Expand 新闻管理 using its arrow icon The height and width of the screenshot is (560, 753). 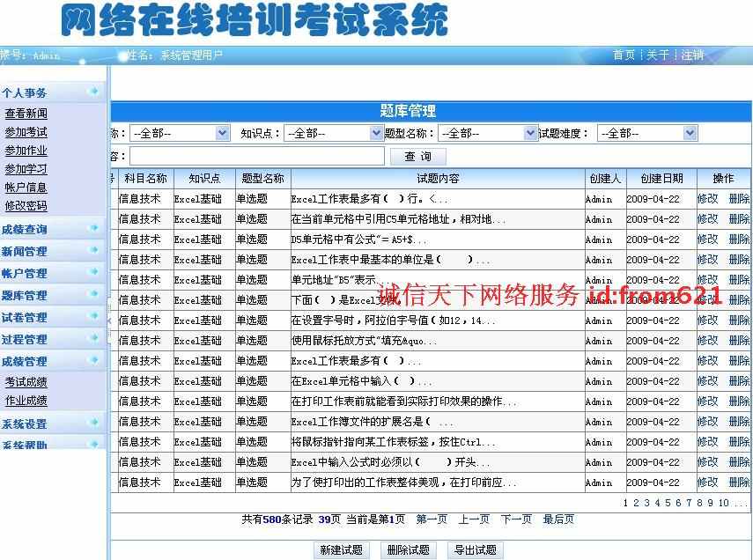(x=94, y=251)
